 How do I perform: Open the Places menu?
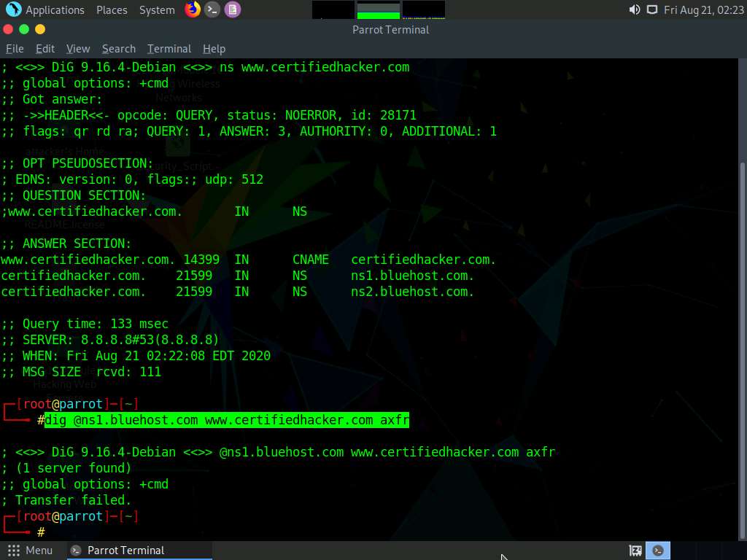pyautogui.click(x=112, y=10)
